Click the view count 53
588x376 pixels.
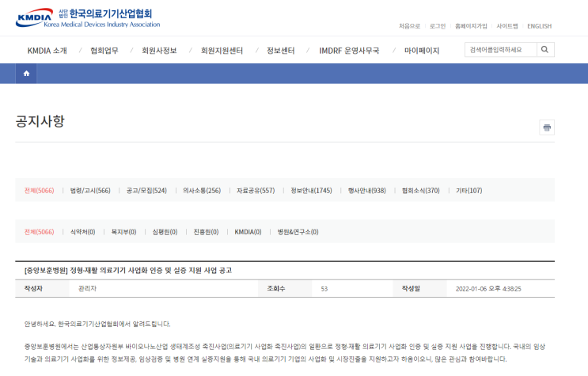tap(324, 289)
